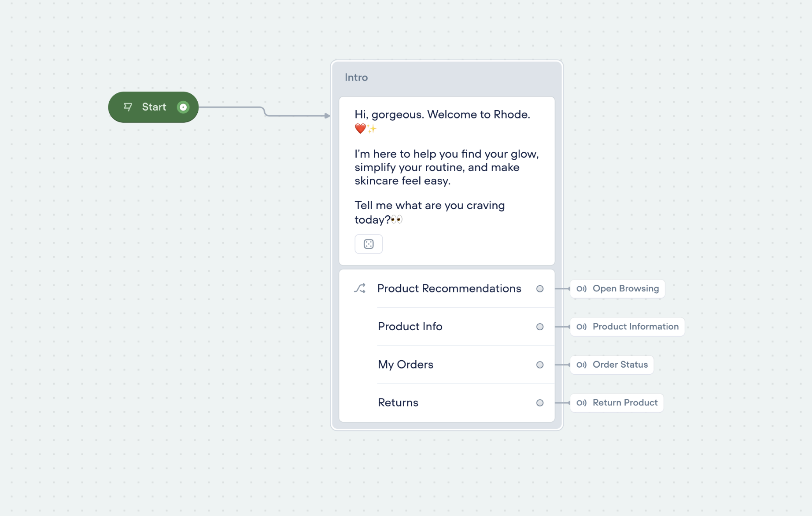Click the Returns output port

pos(540,403)
